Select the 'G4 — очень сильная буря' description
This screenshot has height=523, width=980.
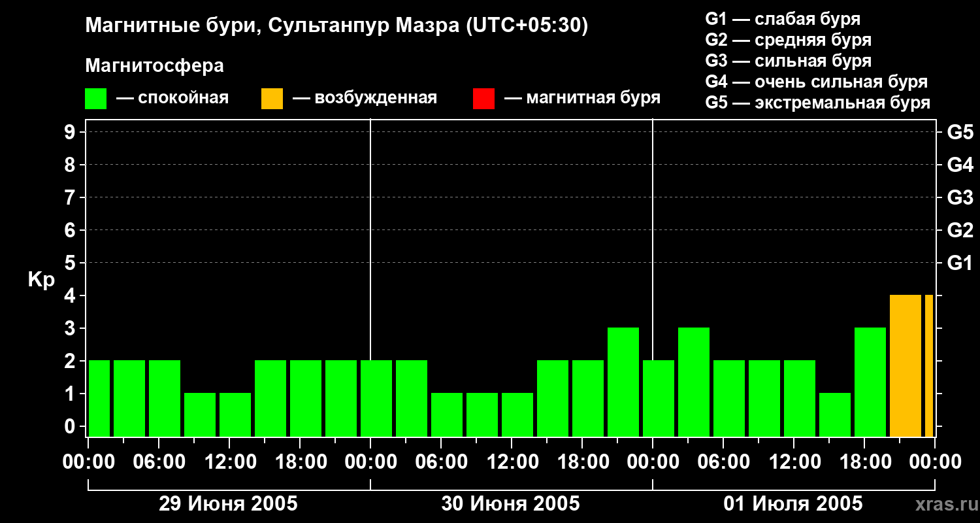(x=817, y=82)
